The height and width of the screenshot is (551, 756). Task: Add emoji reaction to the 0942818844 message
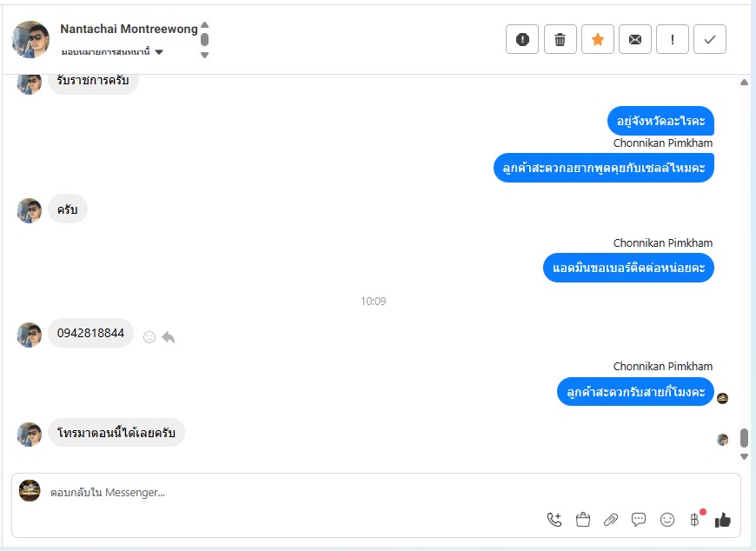coord(149,337)
